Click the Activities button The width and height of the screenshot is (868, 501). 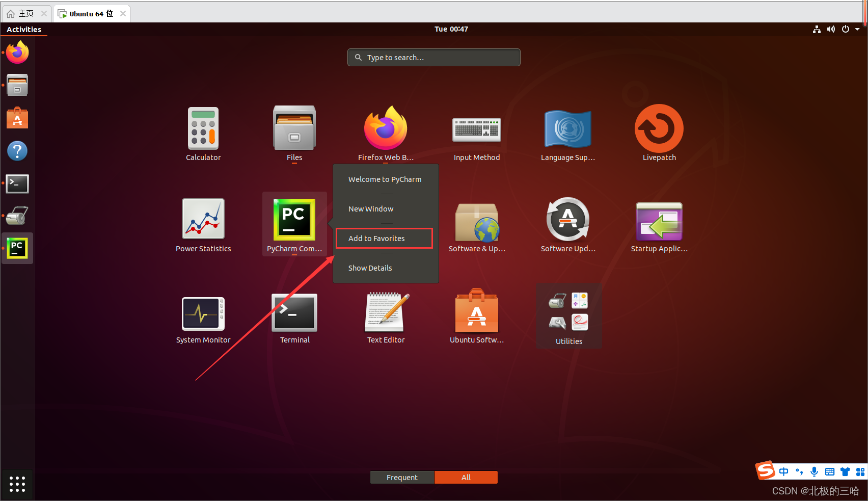(x=24, y=29)
